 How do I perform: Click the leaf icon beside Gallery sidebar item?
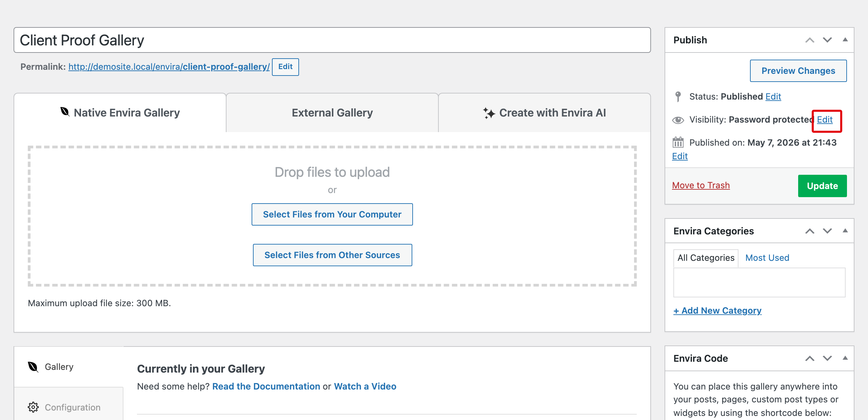(33, 367)
